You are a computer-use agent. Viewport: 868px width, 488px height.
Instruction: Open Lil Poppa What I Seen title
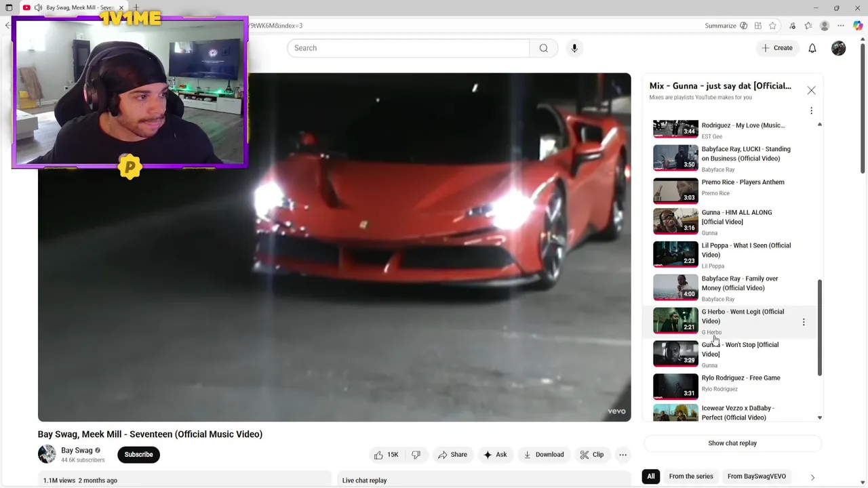tap(746, 250)
